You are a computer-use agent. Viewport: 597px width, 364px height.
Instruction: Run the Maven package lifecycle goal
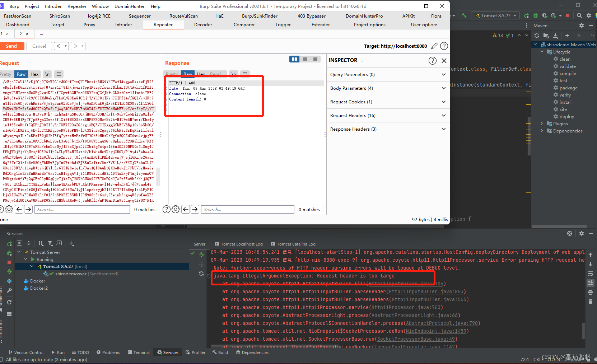(568, 88)
